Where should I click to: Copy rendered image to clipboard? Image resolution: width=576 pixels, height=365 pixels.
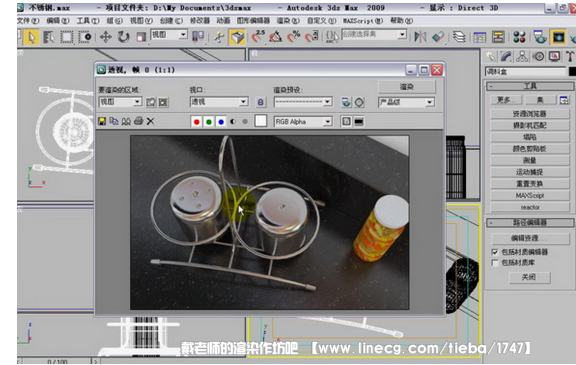[114, 121]
